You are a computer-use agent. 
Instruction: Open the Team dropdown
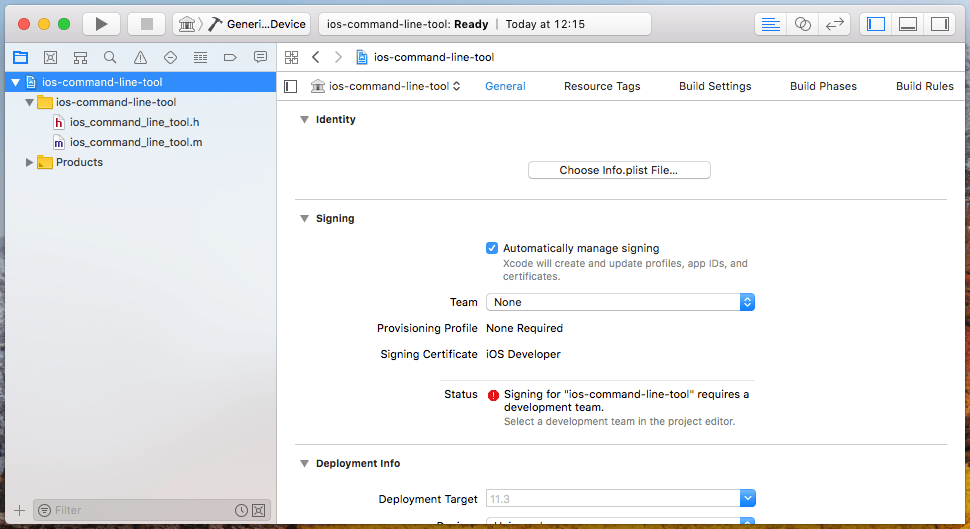pos(620,302)
